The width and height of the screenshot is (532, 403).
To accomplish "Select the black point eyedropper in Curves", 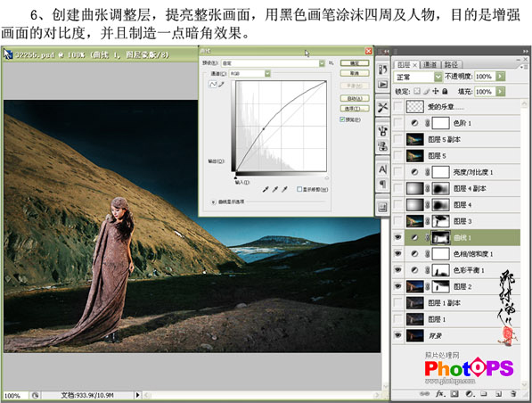I will [x=266, y=189].
